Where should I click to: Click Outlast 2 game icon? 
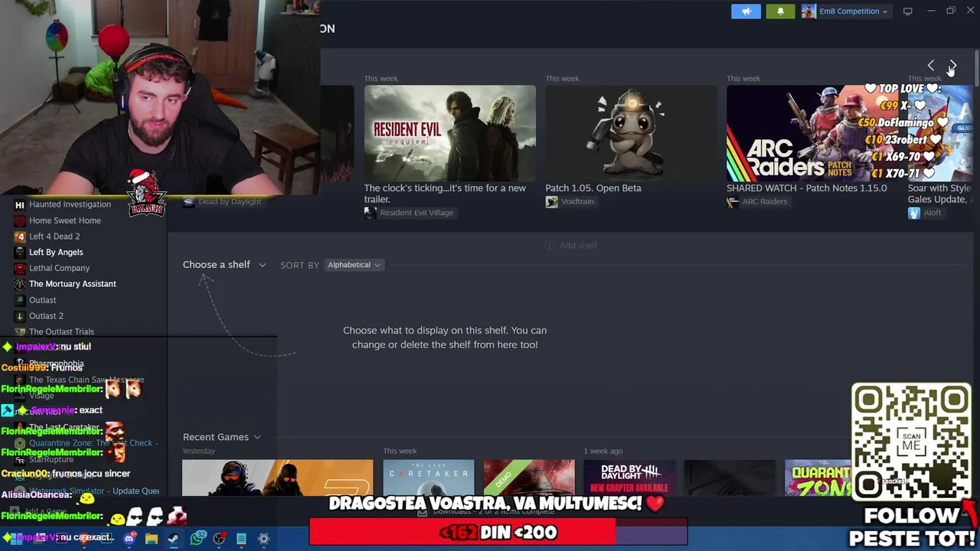pos(20,316)
